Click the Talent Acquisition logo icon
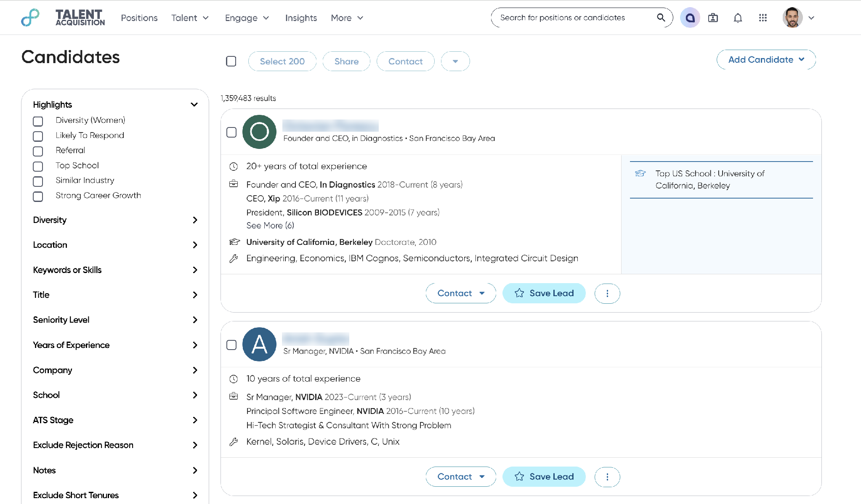The image size is (861, 504). pyautogui.click(x=30, y=18)
